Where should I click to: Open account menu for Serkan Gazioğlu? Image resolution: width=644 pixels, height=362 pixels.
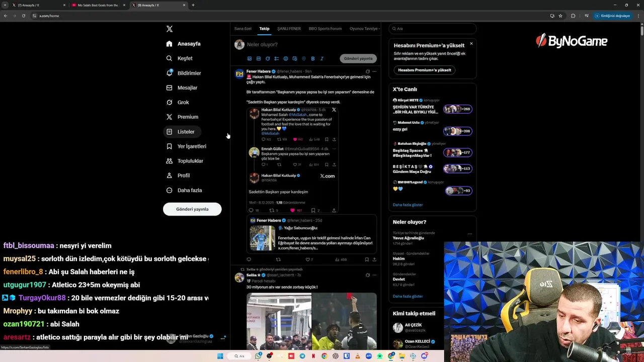222,338
